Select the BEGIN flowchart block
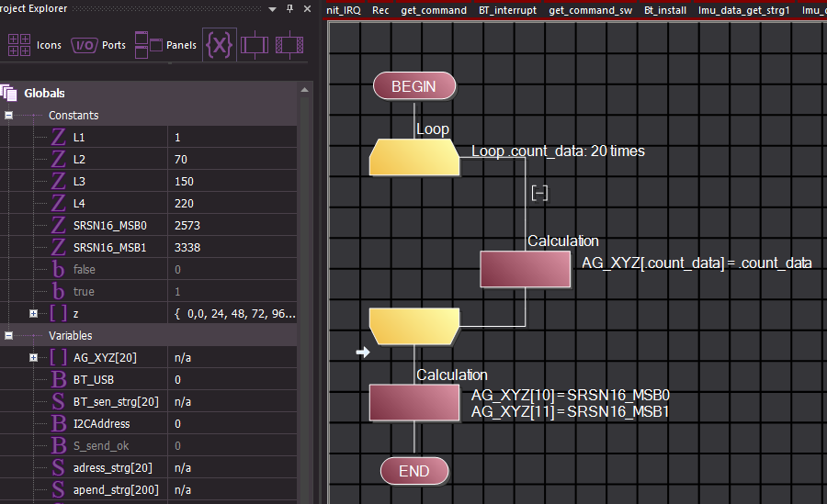 (414, 86)
